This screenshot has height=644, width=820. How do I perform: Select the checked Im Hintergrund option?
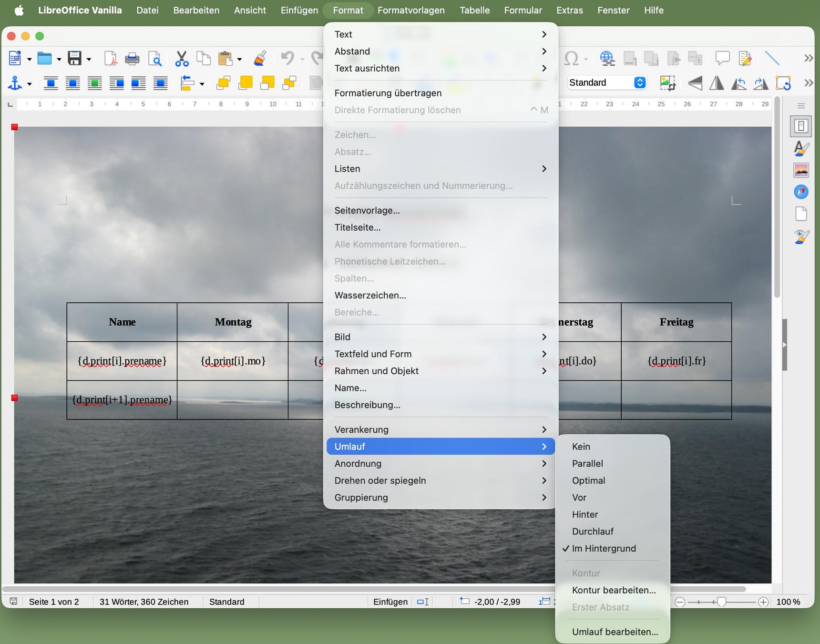[604, 548]
